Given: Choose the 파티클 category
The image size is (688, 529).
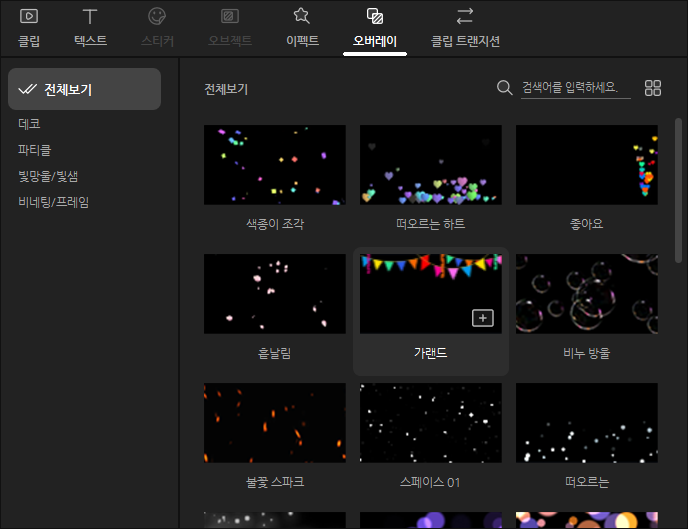Looking at the screenshot, I should click(x=34, y=150).
